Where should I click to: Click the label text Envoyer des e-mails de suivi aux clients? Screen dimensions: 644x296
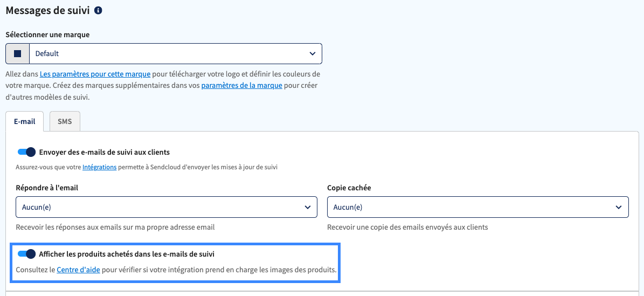(x=105, y=152)
